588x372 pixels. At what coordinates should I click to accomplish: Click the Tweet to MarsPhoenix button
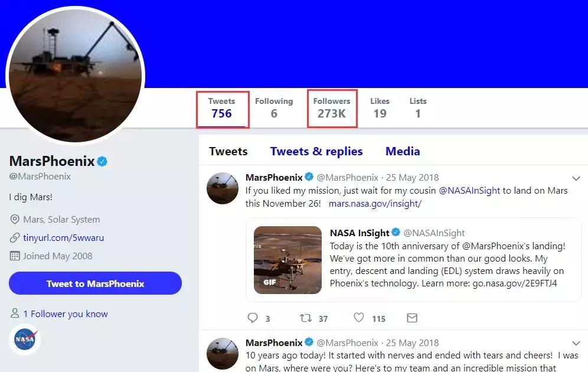pos(94,283)
